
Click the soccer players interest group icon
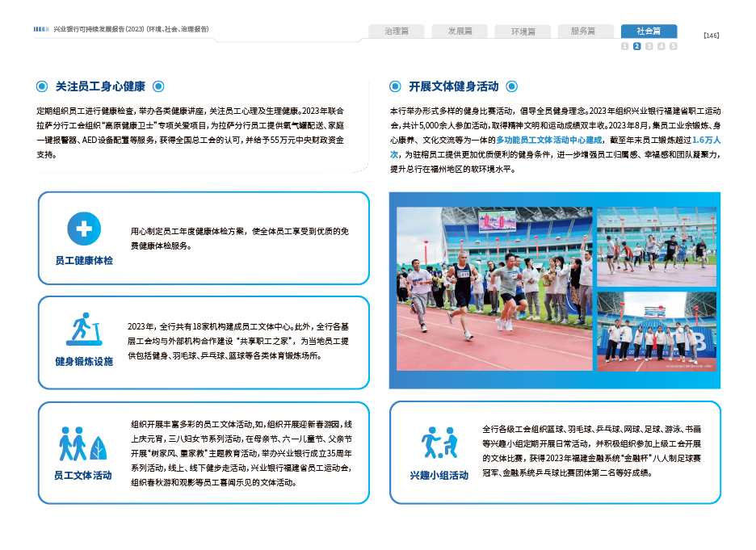pyautogui.click(x=439, y=443)
